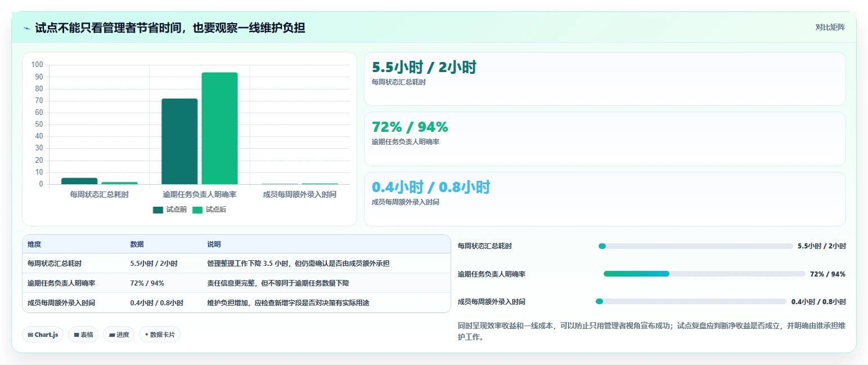The width and height of the screenshot is (868, 365).
Task: Click the 成员每周额外录入时间 card caption
Action: (406, 202)
